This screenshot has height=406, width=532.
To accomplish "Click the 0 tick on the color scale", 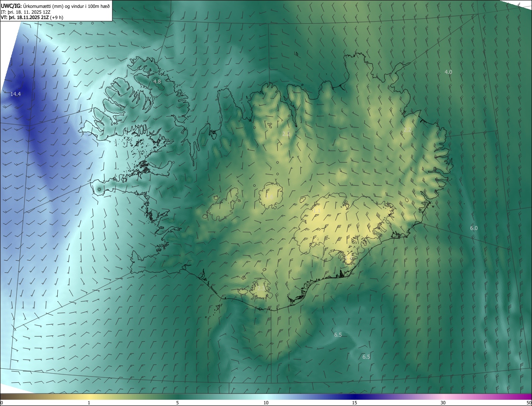I will click(x=2, y=403).
